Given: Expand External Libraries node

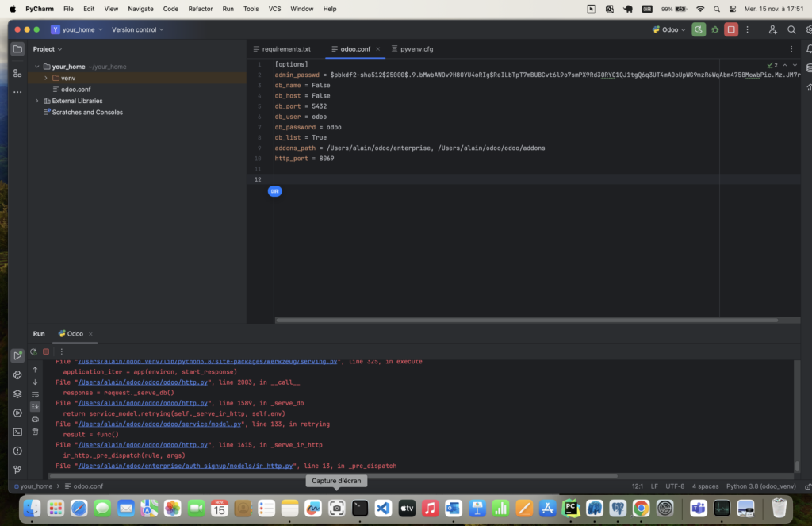Looking at the screenshot, I should (x=36, y=101).
